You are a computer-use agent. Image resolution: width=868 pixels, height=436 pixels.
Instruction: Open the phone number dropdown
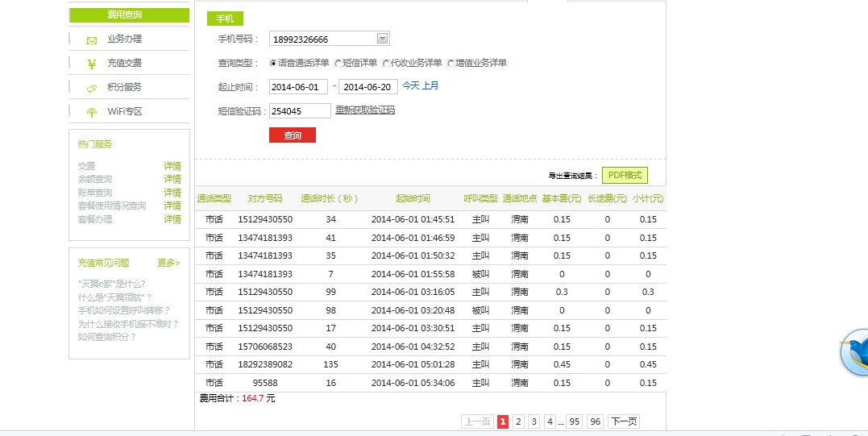click(383, 39)
